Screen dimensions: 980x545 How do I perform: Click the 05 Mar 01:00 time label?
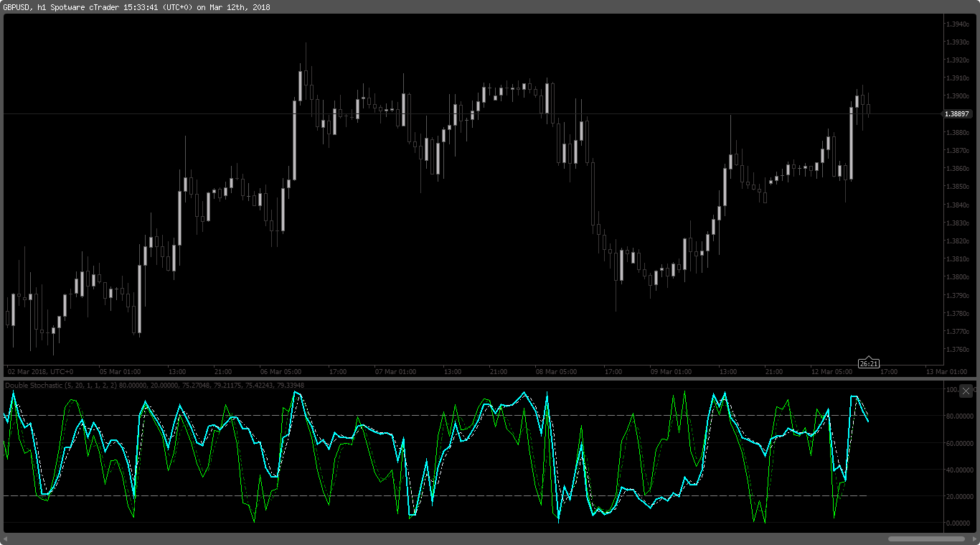(x=121, y=372)
